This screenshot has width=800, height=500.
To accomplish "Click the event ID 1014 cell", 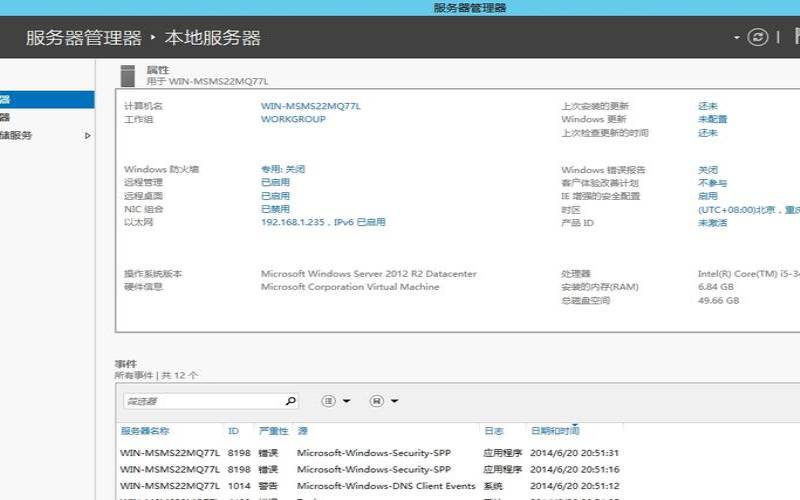I will click(x=239, y=486).
